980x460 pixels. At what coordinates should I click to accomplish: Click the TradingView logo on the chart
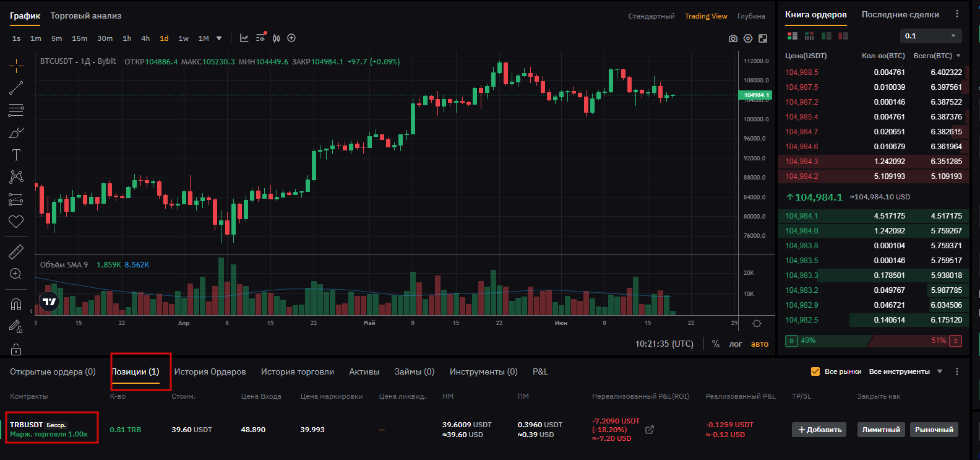(49, 302)
